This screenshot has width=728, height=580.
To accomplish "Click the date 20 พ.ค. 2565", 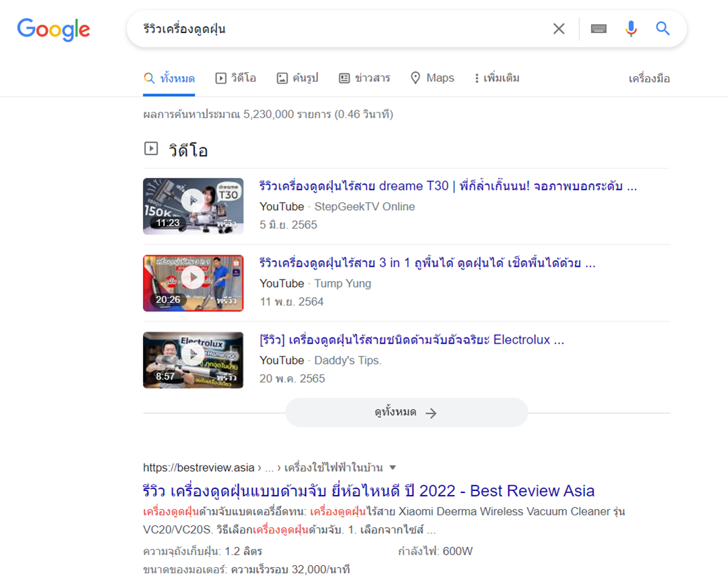I will coord(292,379).
